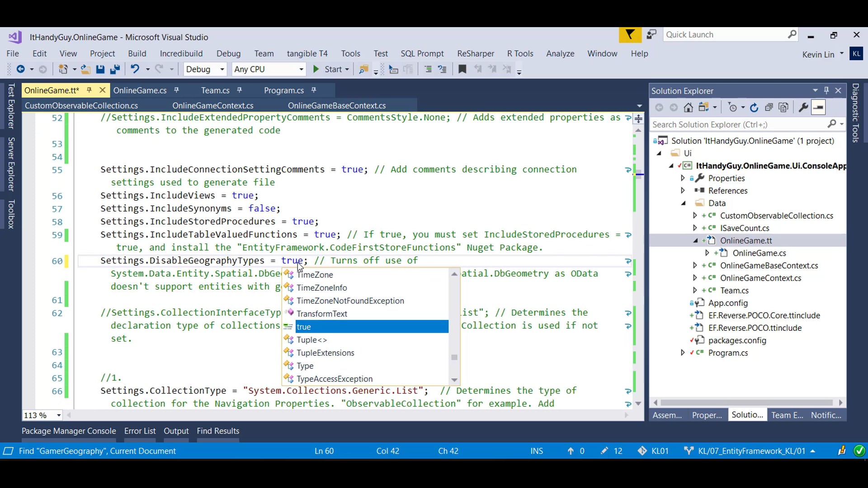This screenshot has height=488, width=868.
Task: Click the Undo arrow icon
Action: (x=135, y=69)
